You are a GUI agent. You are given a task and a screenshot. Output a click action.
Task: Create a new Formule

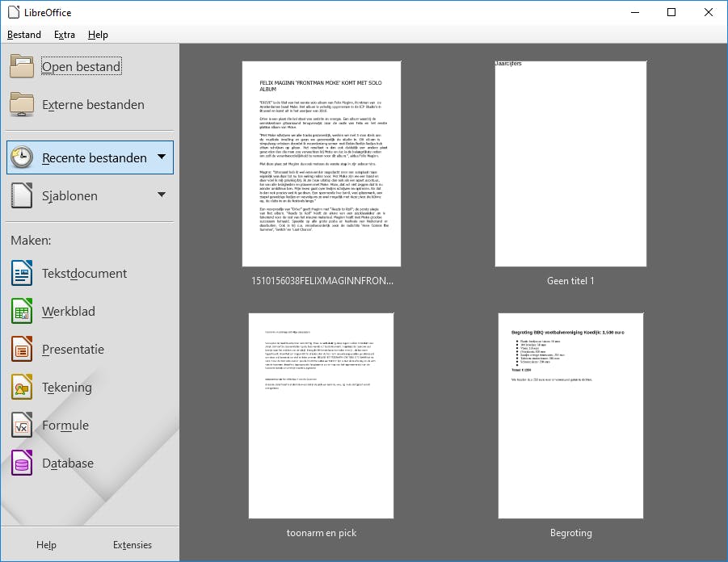tap(65, 426)
